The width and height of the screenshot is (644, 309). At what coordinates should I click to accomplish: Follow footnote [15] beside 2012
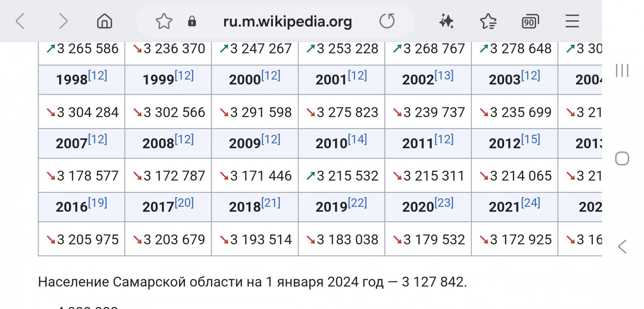pos(531,139)
